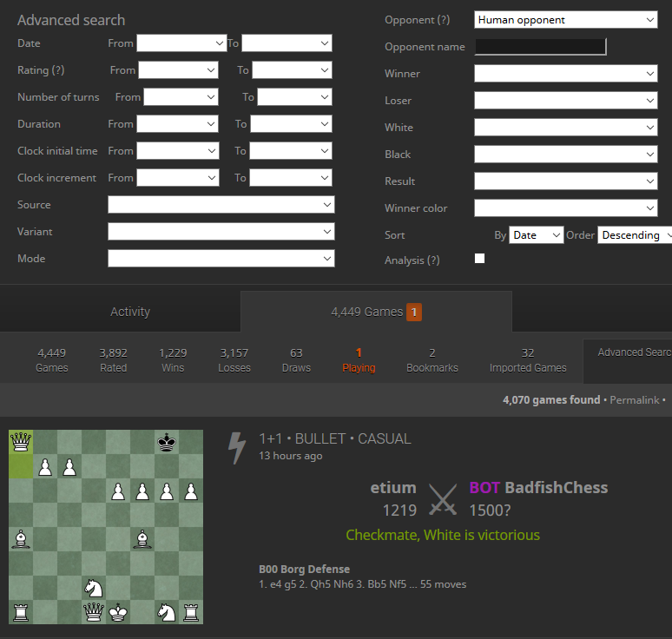The height and width of the screenshot is (639, 672).
Task: Click the Opponent name input field
Action: pyautogui.click(x=540, y=47)
